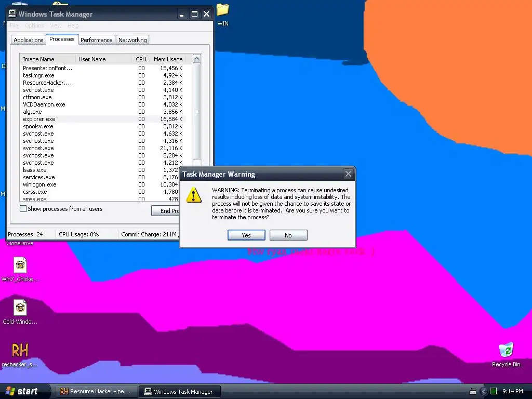This screenshot has height=399, width=532.
Task: Open the Performance tab
Action: [x=96, y=40]
